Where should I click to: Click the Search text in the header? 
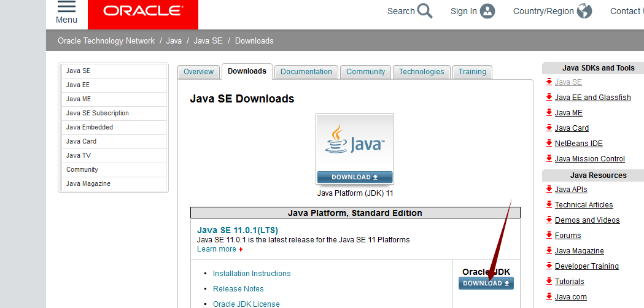(x=401, y=11)
